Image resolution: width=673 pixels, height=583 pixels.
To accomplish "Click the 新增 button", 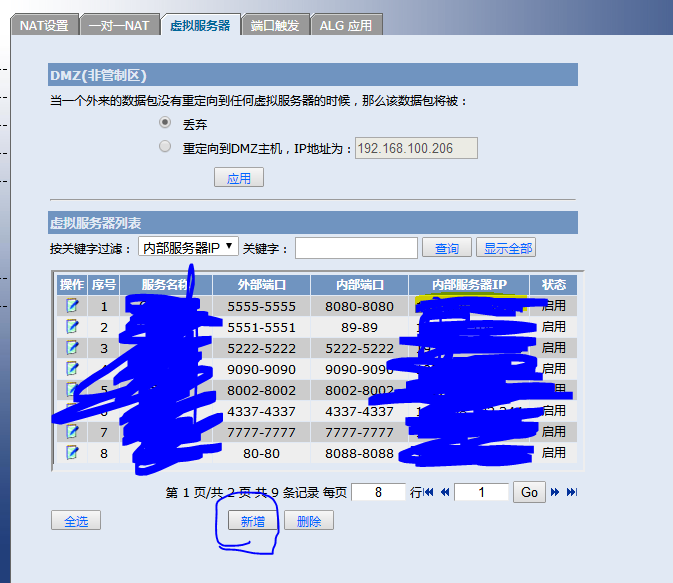I will (x=253, y=520).
